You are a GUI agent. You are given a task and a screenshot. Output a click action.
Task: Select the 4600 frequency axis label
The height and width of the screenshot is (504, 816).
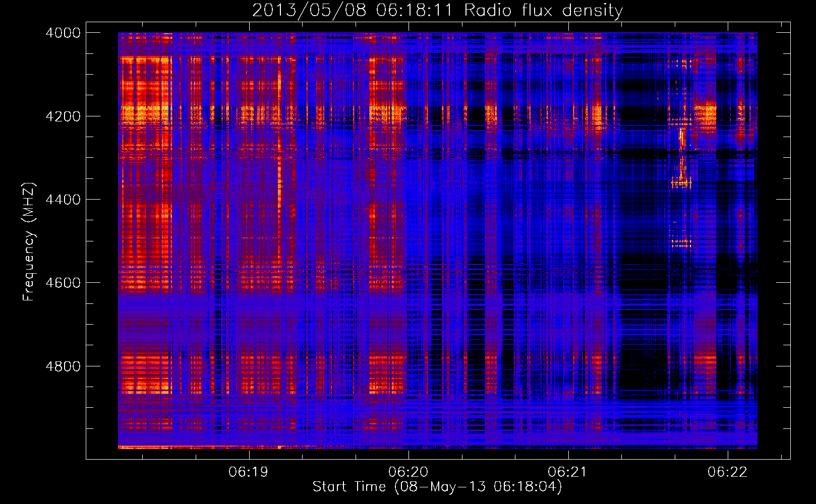[63, 283]
